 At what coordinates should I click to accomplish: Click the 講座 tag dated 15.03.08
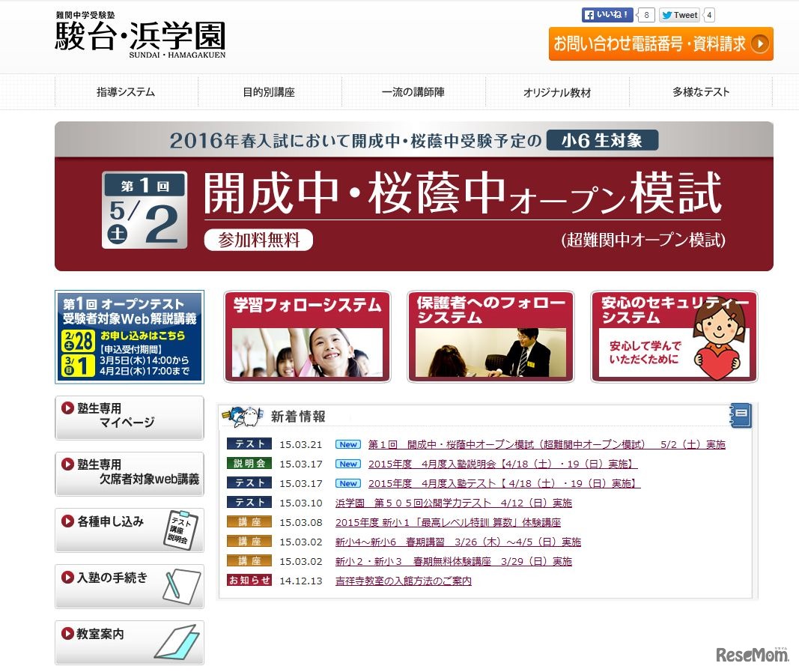[x=249, y=521]
